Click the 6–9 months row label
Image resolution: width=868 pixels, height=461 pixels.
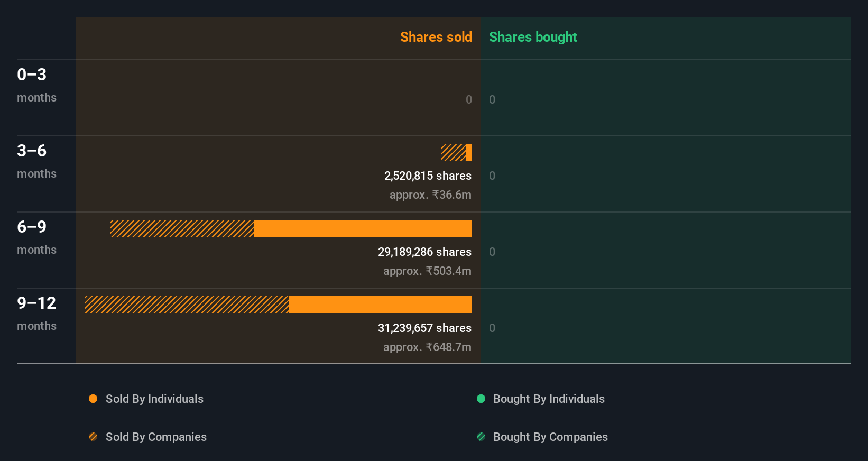[x=36, y=237]
